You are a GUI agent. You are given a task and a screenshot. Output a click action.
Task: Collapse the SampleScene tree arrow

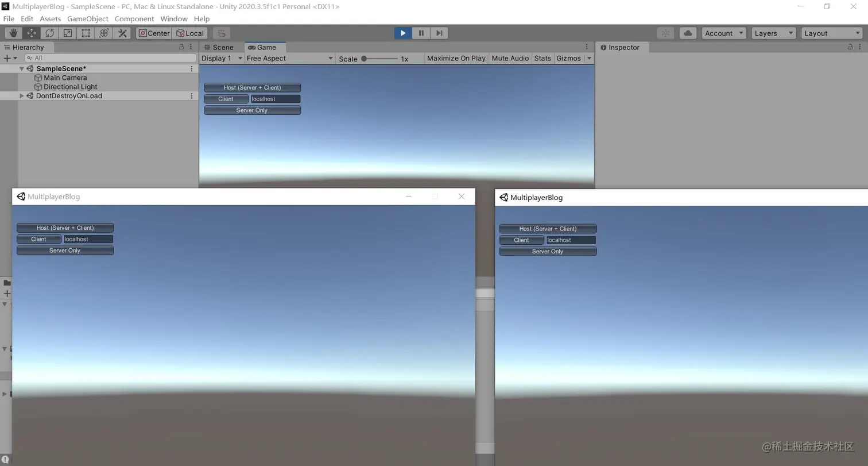(22, 68)
